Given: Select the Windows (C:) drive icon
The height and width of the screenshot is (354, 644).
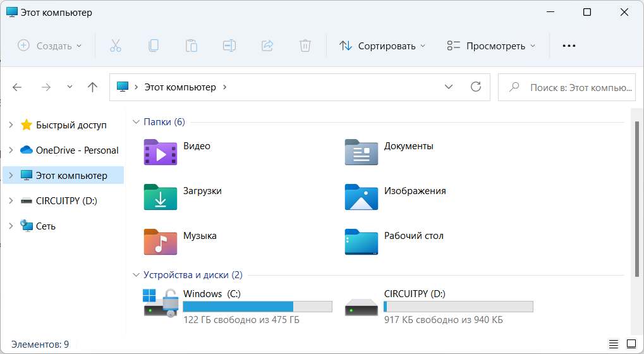Looking at the screenshot, I should click(161, 303).
